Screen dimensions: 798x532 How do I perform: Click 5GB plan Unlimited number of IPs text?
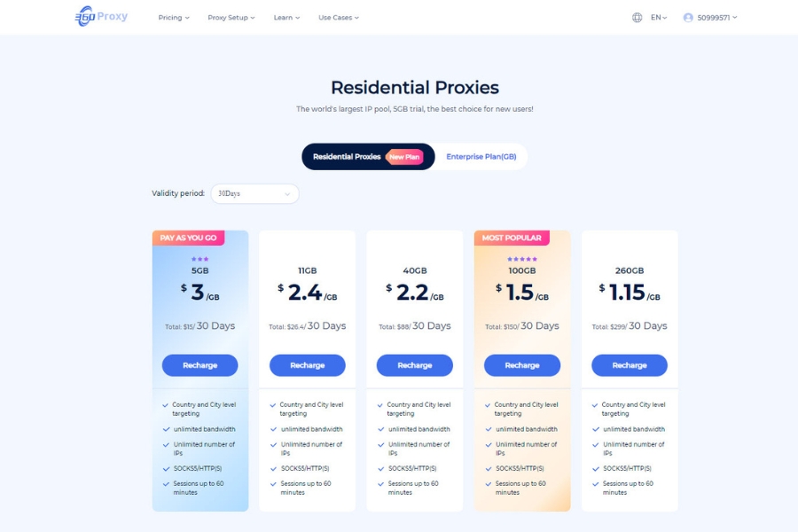coord(204,449)
